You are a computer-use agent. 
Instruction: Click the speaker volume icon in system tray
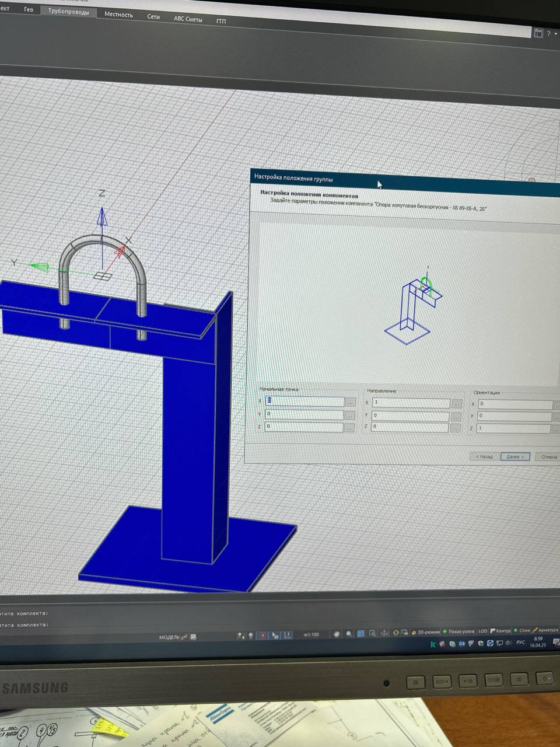pos(508,643)
